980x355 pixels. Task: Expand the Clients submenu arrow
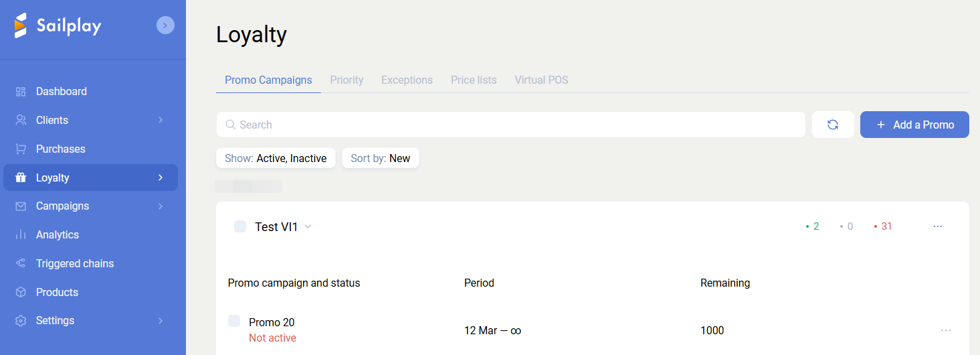point(161,121)
